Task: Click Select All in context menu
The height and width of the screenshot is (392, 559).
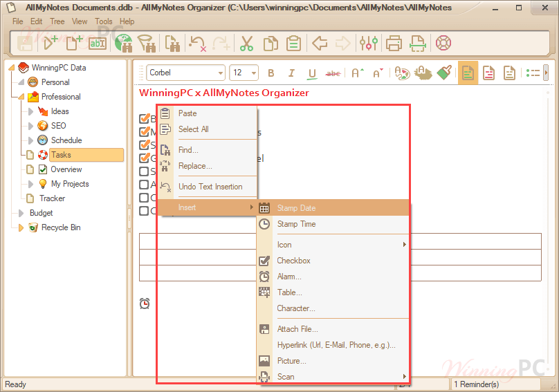Action: coord(208,129)
